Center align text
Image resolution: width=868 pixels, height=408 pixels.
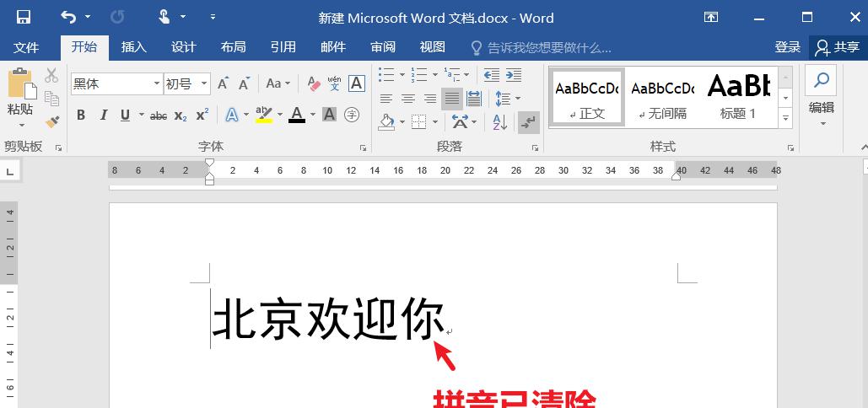(408, 99)
